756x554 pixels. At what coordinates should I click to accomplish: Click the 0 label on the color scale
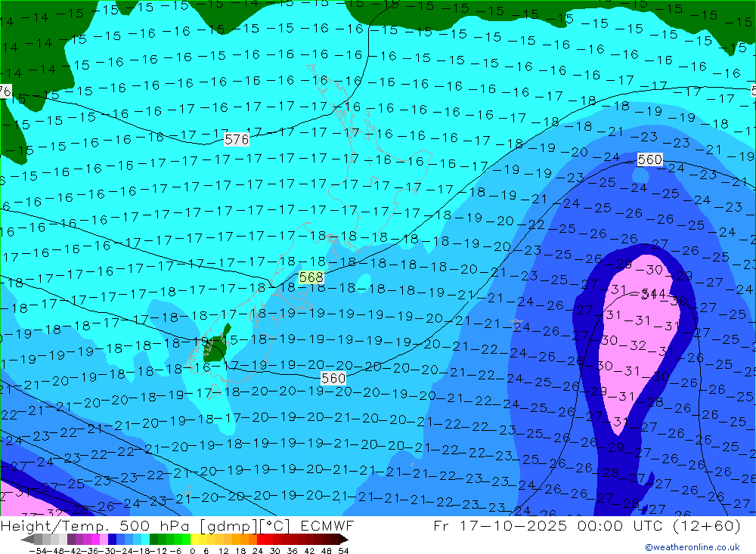point(192,551)
